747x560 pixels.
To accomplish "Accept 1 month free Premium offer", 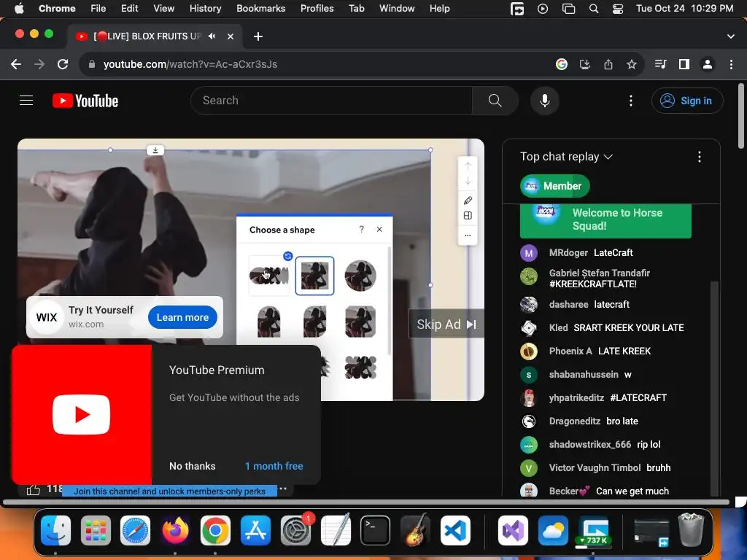I will pos(274,466).
